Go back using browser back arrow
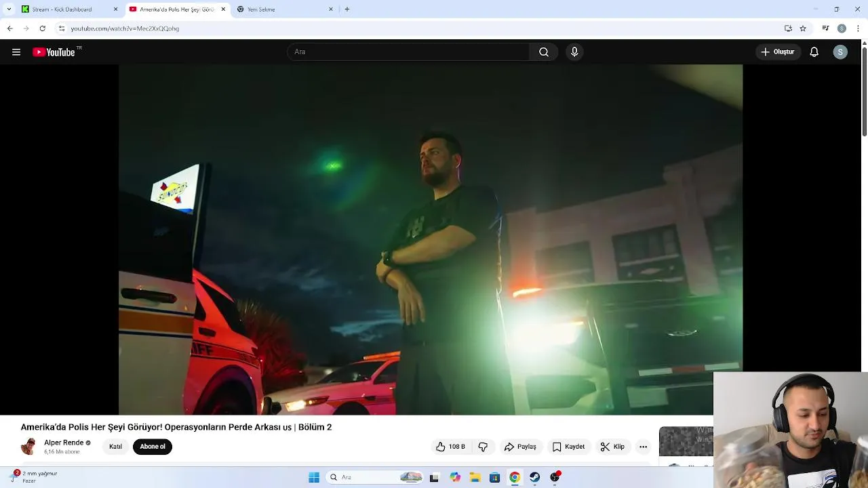 coord(9,28)
